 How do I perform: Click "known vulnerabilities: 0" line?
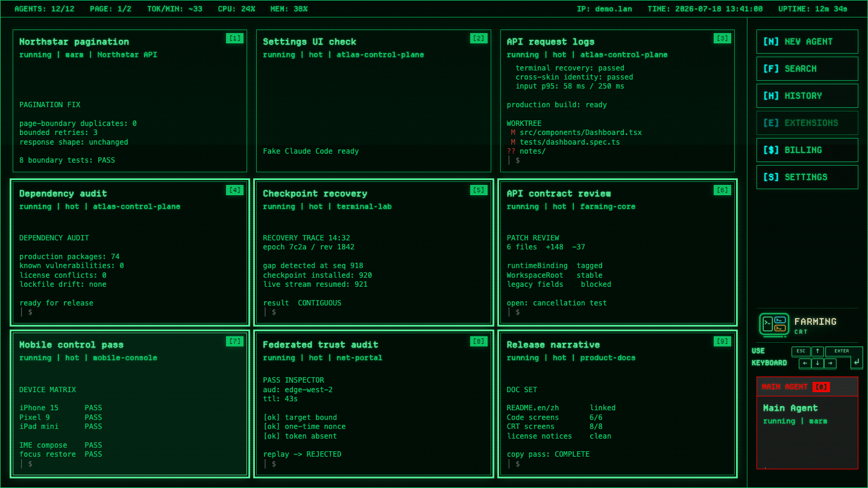pyautogui.click(x=72, y=266)
